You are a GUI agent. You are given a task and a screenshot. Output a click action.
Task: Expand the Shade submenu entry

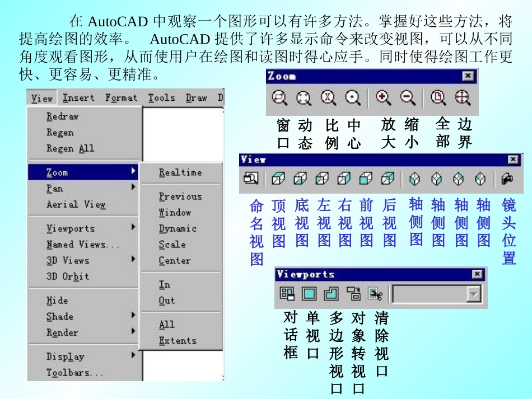pos(83,316)
